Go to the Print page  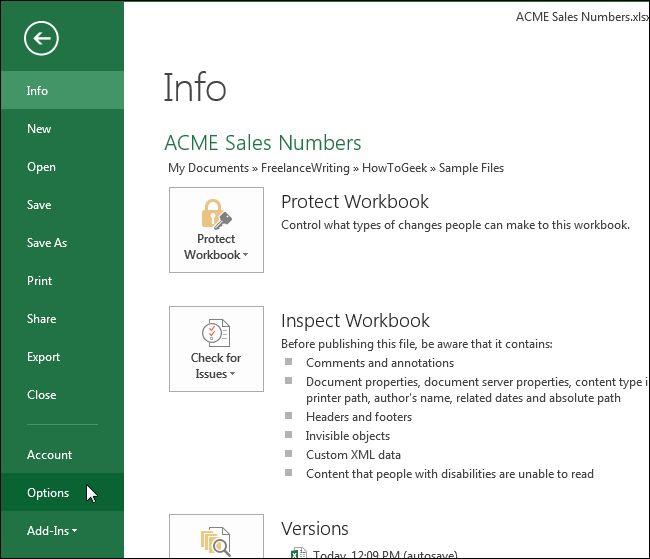point(40,281)
